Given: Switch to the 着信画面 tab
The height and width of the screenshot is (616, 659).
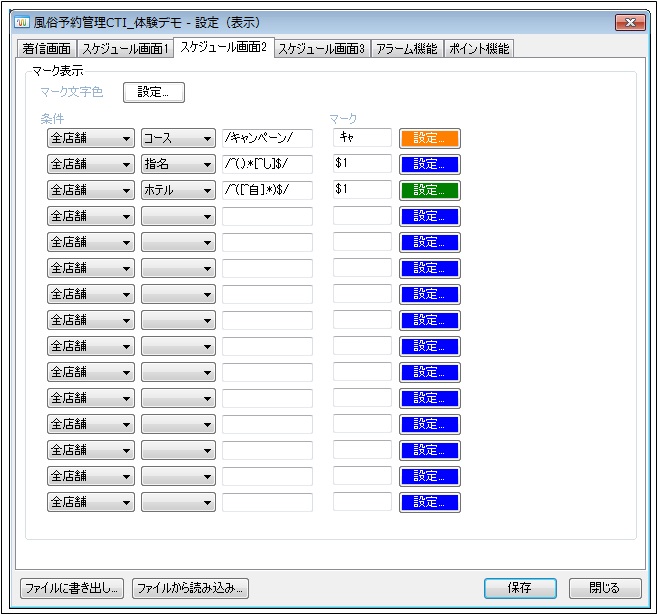Looking at the screenshot, I should [47, 48].
